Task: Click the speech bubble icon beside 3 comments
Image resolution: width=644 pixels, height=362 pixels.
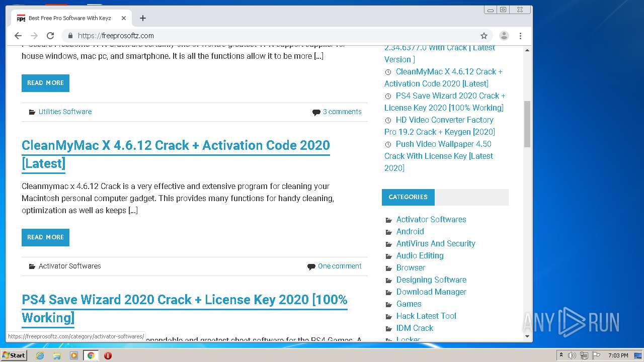Action: (316, 112)
